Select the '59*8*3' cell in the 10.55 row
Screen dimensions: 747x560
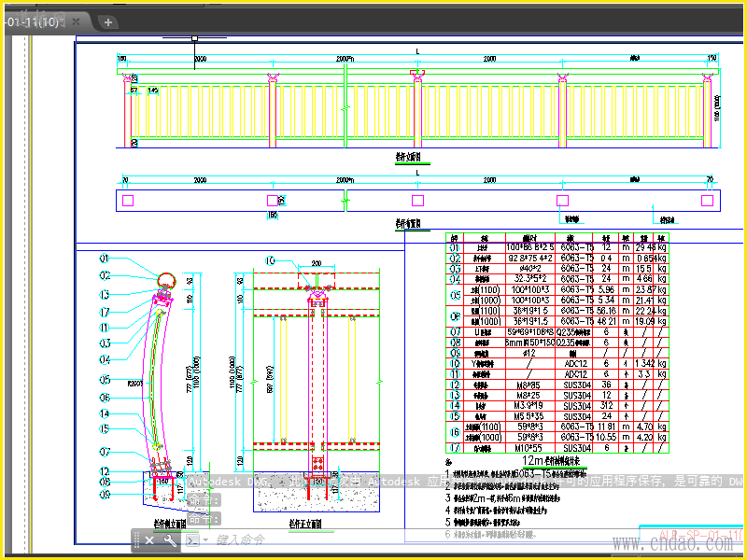point(529,437)
